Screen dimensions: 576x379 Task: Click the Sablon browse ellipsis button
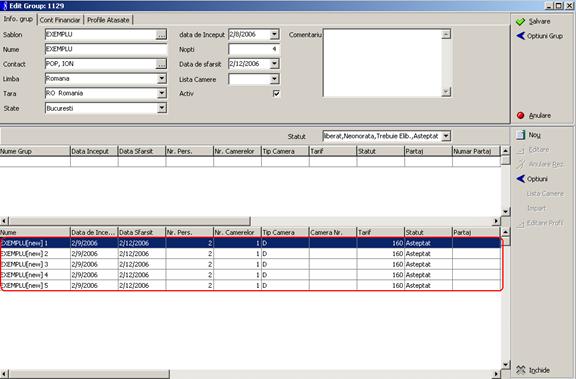(x=161, y=35)
